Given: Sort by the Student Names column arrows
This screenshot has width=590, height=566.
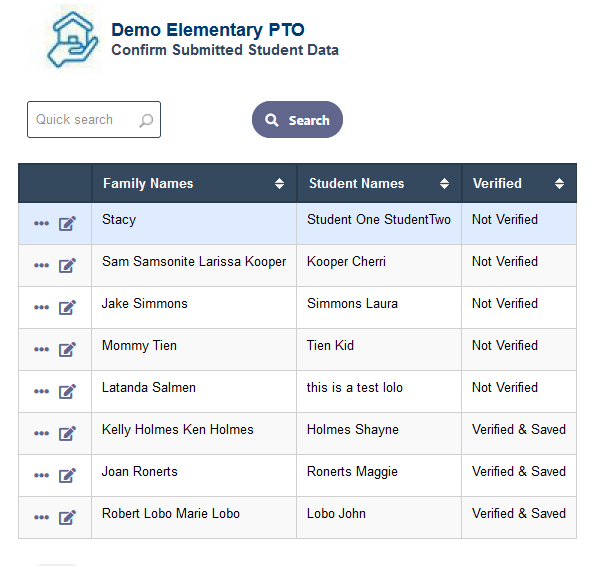Looking at the screenshot, I should pyautogui.click(x=444, y=184).
